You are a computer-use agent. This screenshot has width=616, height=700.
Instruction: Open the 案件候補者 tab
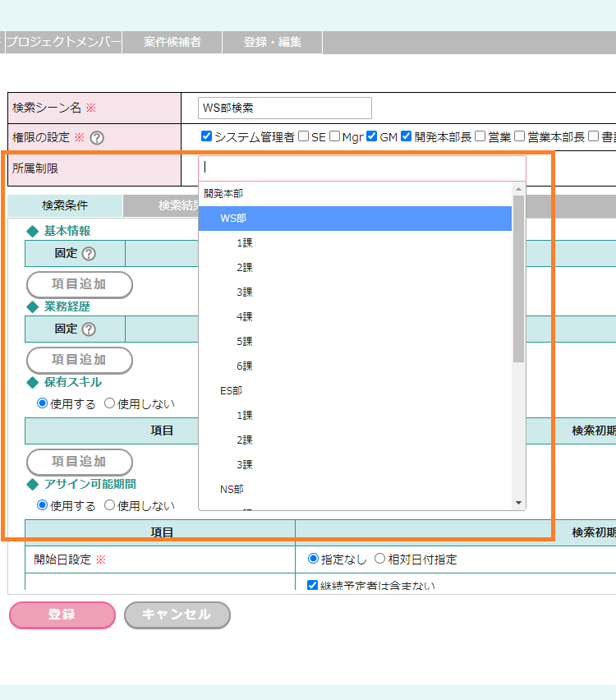coord(172,42)
